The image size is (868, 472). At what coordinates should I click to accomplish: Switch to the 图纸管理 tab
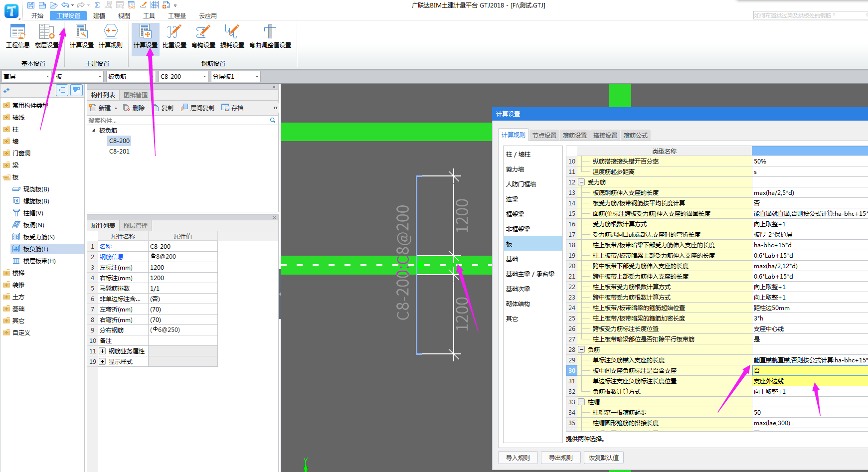[x=136, y=95]
